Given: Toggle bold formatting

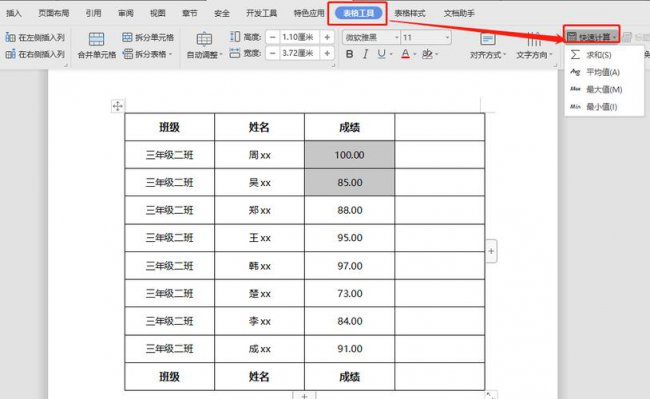Looking at the screenshot, I should (x=349, y=54).
